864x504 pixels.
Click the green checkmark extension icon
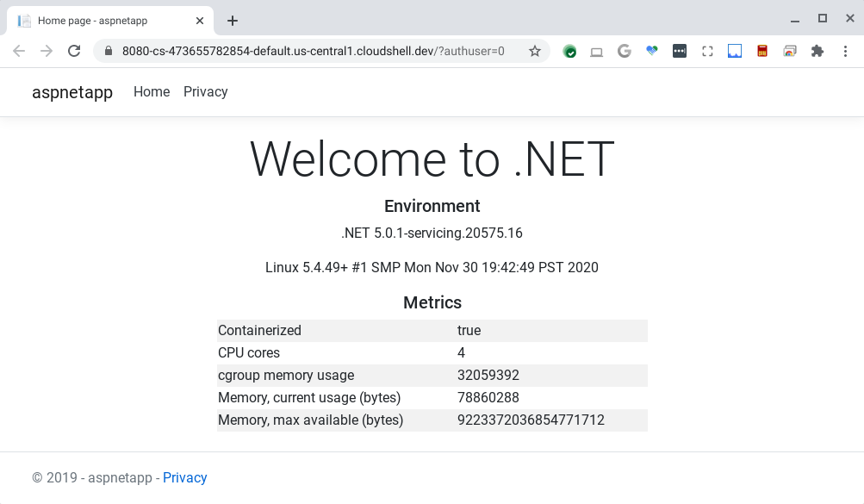coord(569,51)
